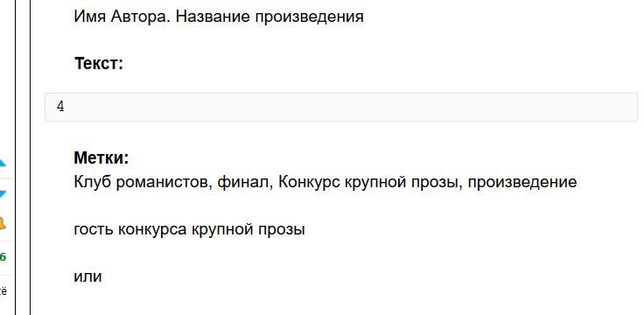
Task: Click the произведение tag text
Action: pos(522,181)
